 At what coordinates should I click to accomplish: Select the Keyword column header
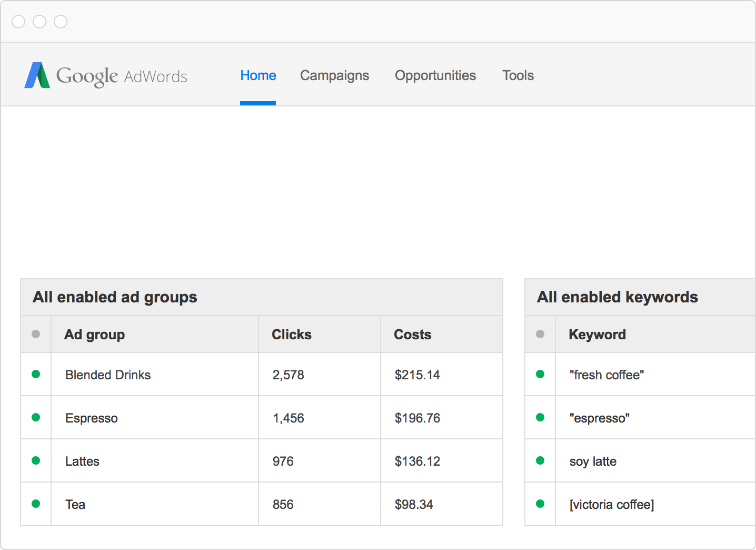(597, 335)
